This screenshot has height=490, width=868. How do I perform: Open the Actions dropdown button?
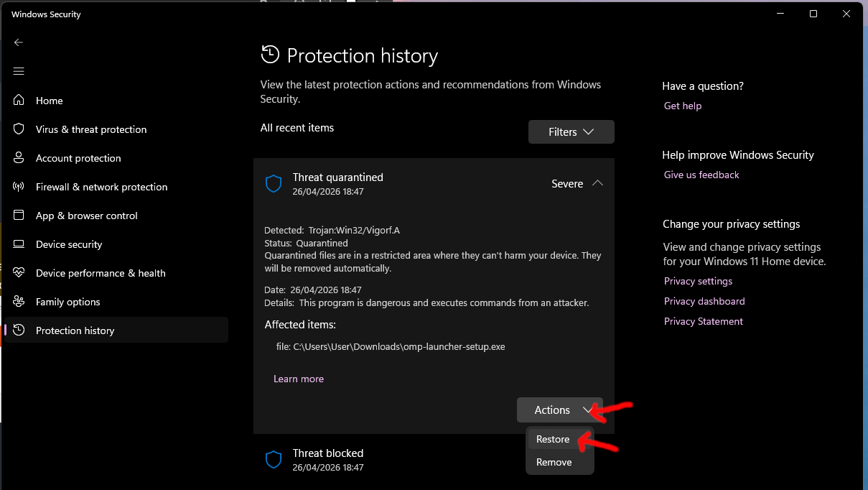click(560, 410)
